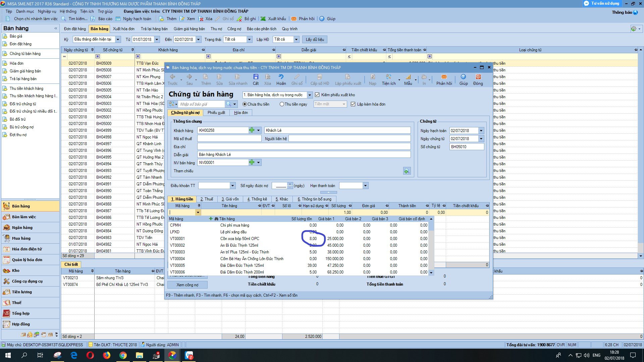Switch to Hóa đơn tab in dialog
Screen dimensions: 644x362
pos(241,113)
